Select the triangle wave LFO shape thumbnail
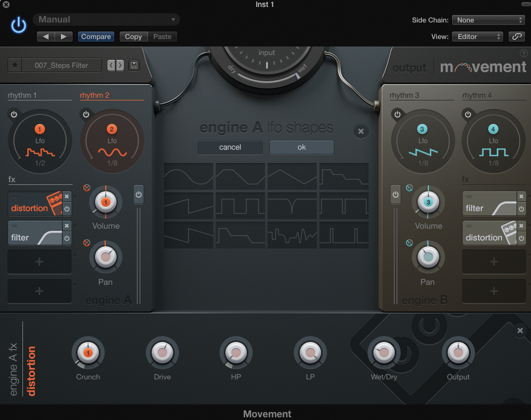Screen dimensions: 531x420 (292, 176)
